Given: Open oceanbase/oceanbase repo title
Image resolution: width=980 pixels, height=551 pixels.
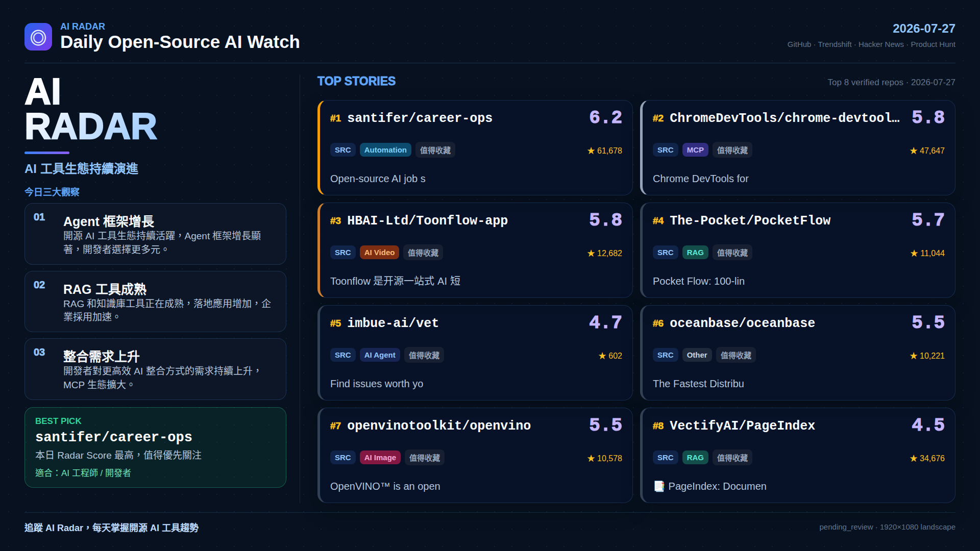Looking at the screenshot, I should [742, 323].
